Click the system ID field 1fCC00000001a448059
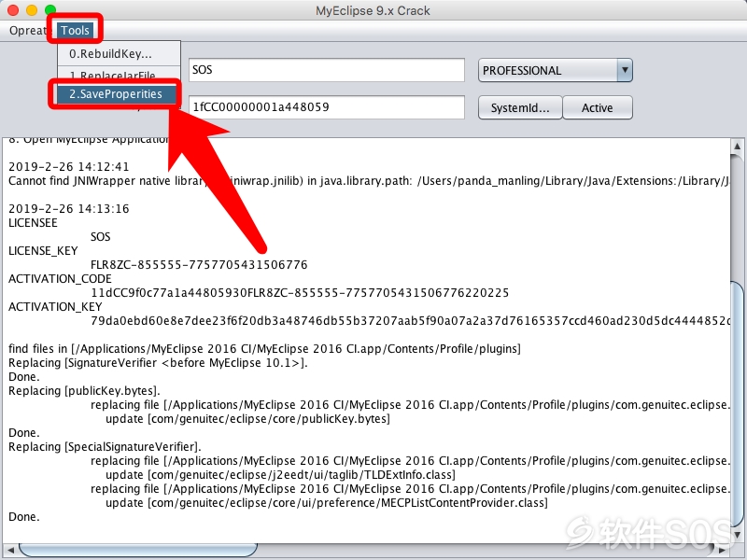The height and width of the screenshot is (560, 747). (x=326, y=107)
